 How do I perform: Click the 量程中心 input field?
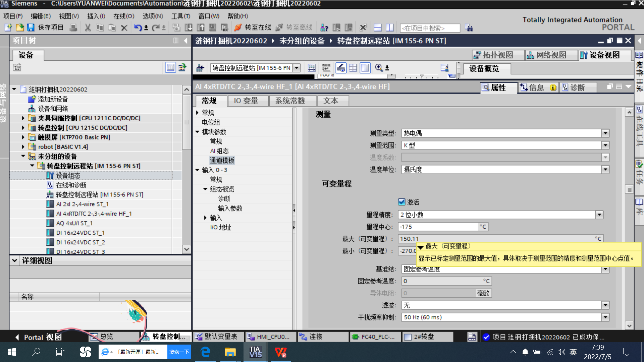pyautogui.click(x=438, y=227)
